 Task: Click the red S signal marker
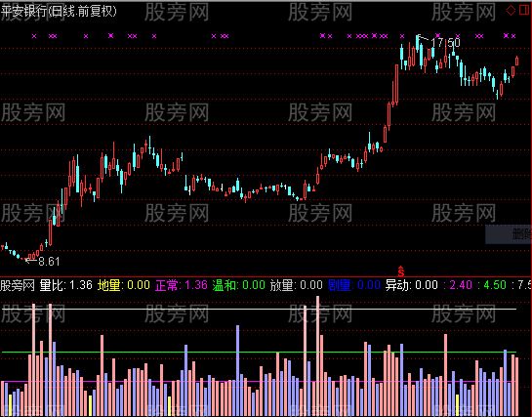[x=401, y=271]
